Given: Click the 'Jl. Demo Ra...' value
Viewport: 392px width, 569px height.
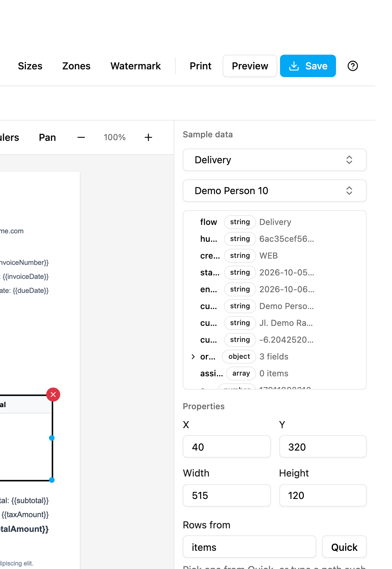Looking at the screenshot, I should (286, 323).
